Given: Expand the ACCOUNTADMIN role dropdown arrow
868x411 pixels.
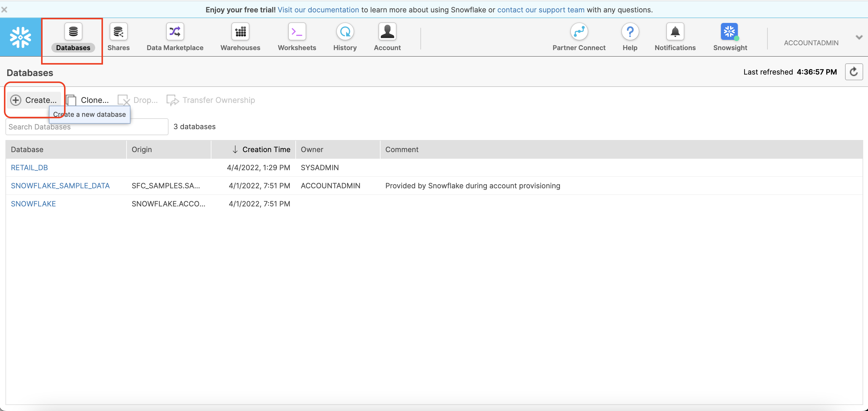Looking at the screenshot, I should (859, 37).
